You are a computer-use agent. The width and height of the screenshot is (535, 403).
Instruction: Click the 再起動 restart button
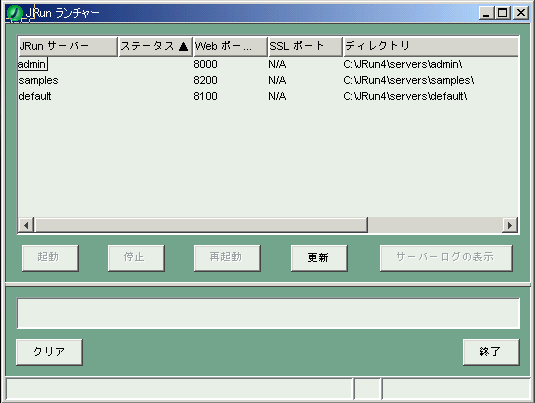point(227,258)
